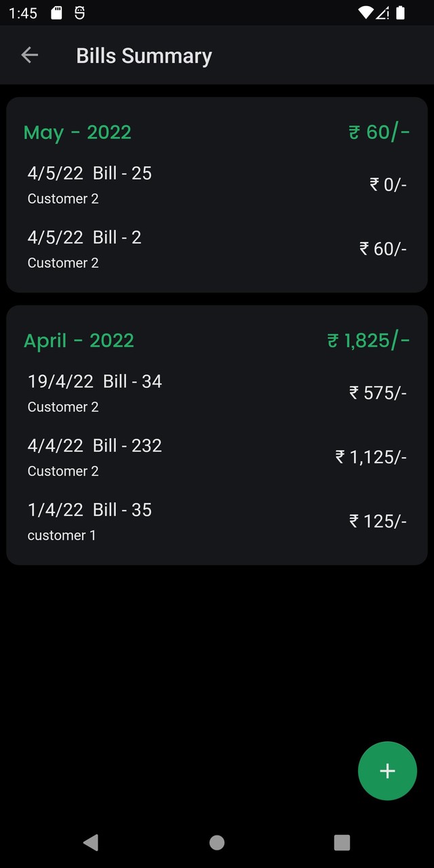Screen dimensions: 434x868
Task: Collapse the April - 2022 section
Action: [x=79, y=340]
